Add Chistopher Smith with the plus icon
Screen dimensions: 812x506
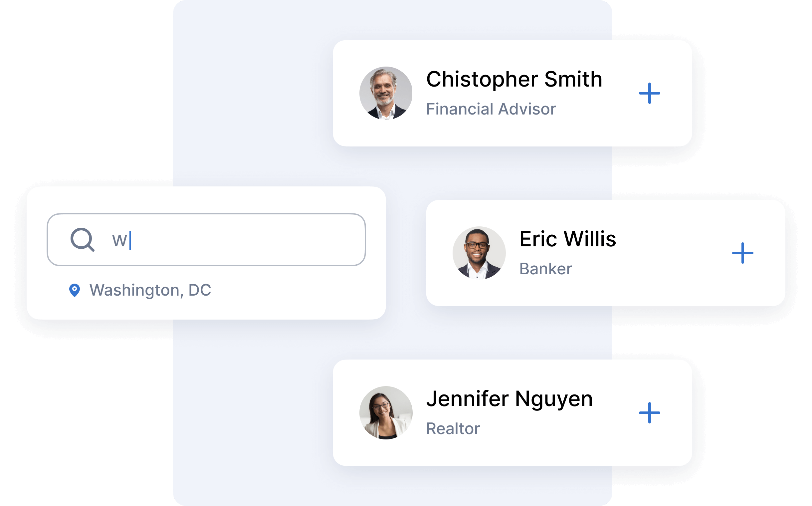click(649, 93)
